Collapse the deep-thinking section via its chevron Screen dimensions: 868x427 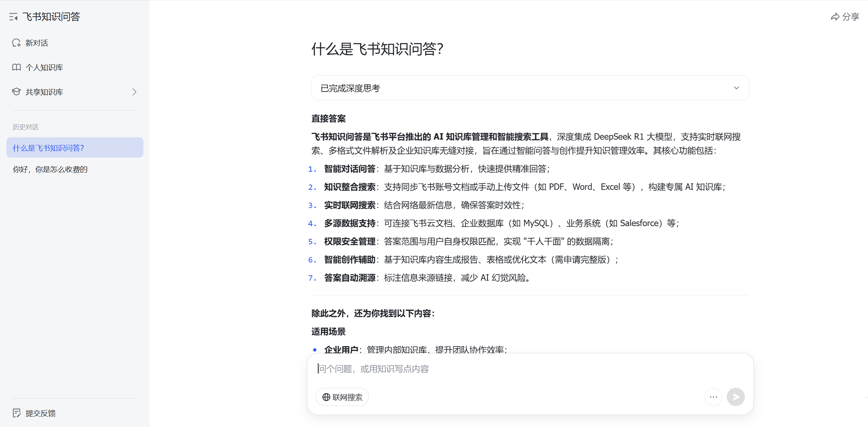coord(736,88)
